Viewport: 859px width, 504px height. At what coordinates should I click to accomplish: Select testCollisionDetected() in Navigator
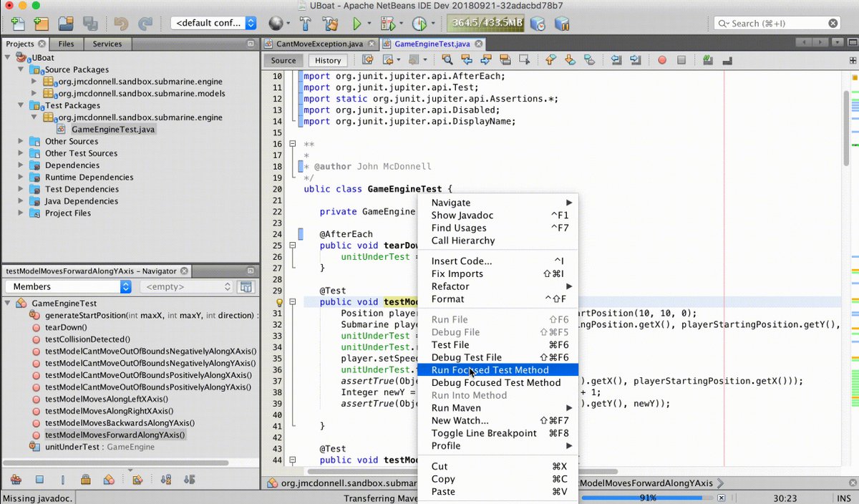click(x=87, y=339)
